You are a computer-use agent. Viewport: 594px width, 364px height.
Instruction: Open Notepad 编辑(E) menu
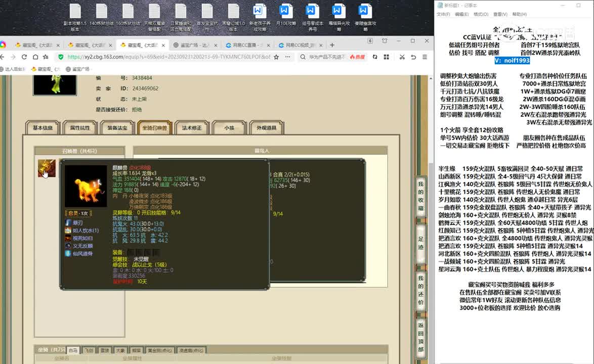[461, 14]
